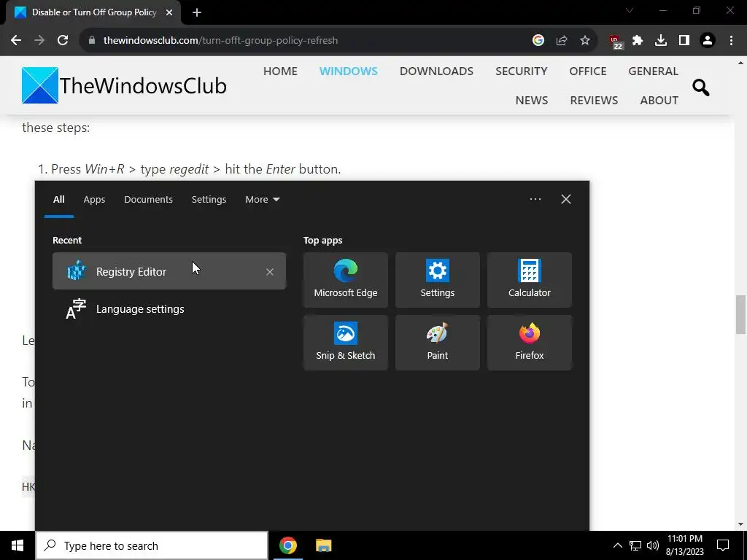This screenshot has height=560, width=747.
Task: Go back in Chrome
Action: (x=16, y=41)
